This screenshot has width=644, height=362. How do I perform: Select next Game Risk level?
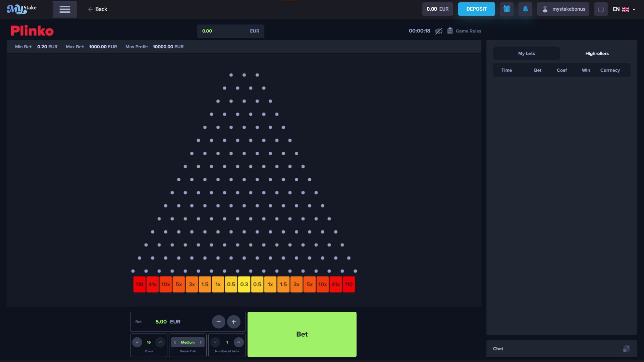pos(201,342)
